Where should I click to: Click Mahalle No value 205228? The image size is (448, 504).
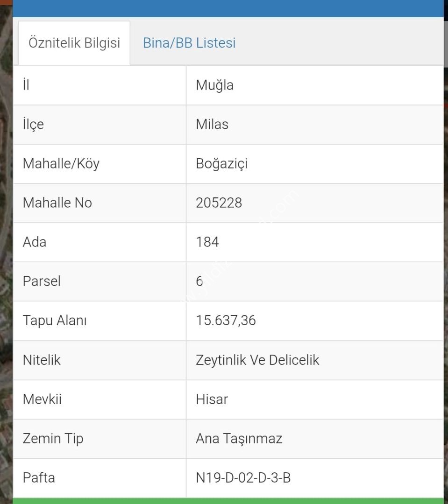(219, 203)
